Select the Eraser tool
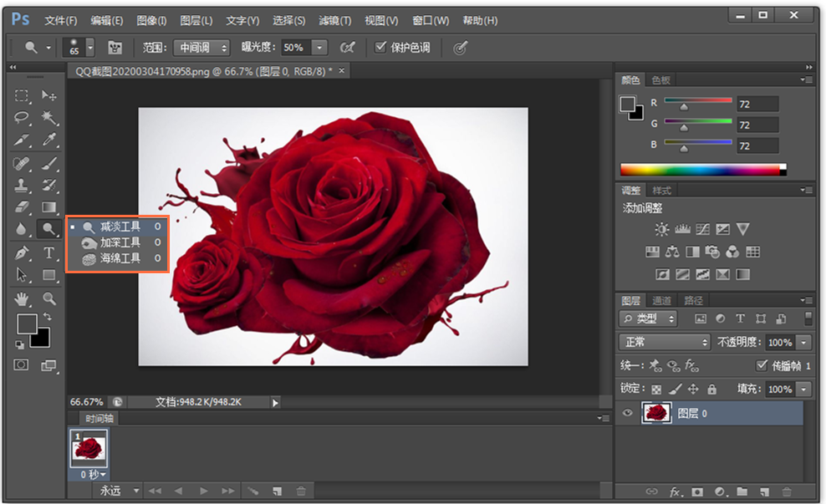The image size is (826, 504). click(x=22, y=206)
